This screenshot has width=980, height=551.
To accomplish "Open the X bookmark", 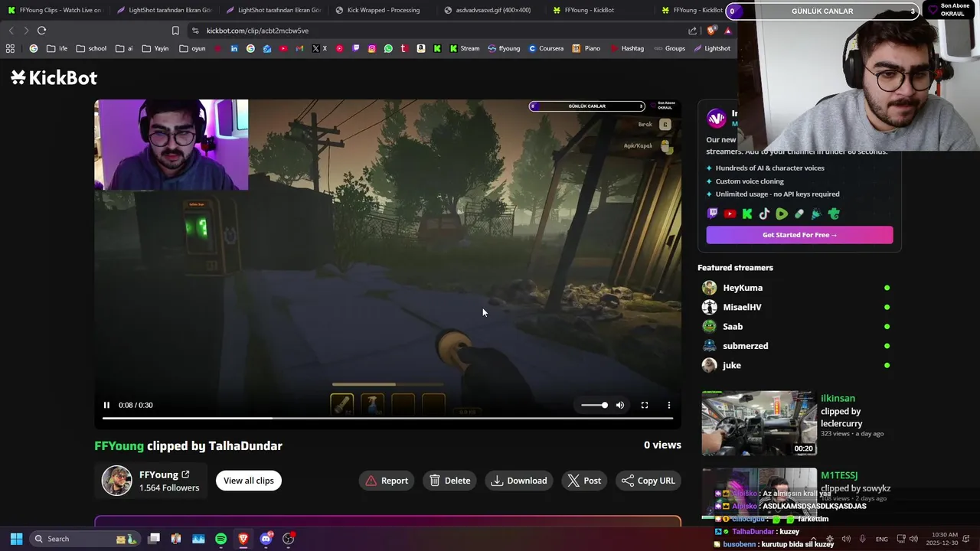I will [319, 48].
